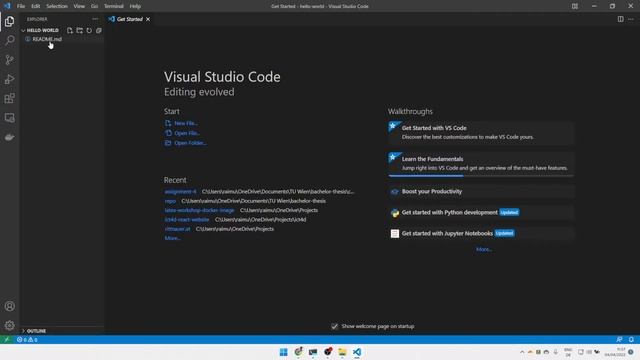The image size is (640, 360).
Task: Click the feedback icon in status bar
Action: tap(619, 340)
